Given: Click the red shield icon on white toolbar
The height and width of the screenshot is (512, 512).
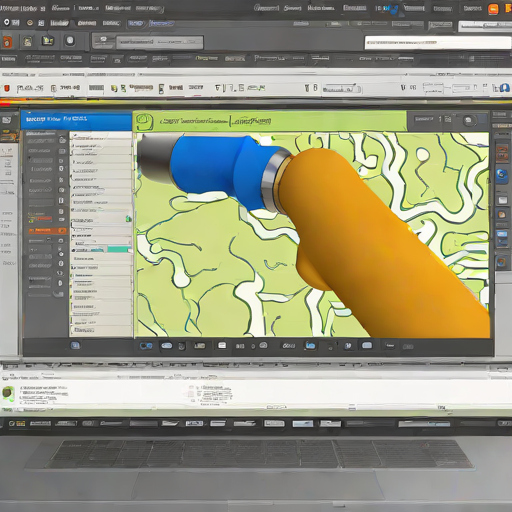Looking at the screenshot, I should (7, 88).
